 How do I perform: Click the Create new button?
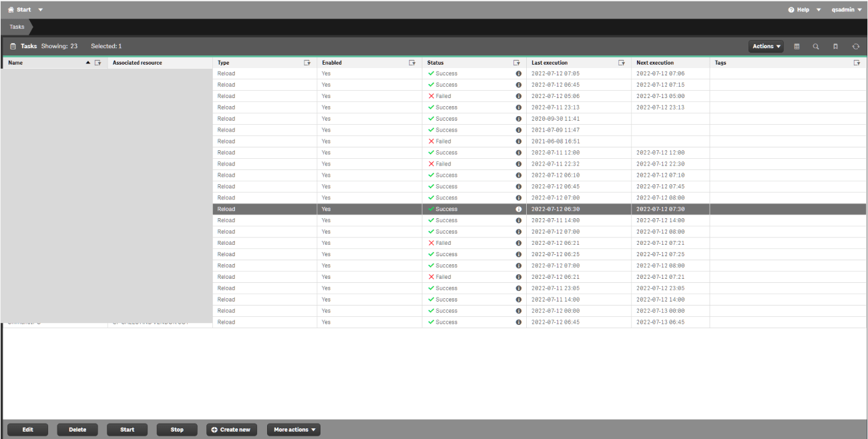[231, 429]
